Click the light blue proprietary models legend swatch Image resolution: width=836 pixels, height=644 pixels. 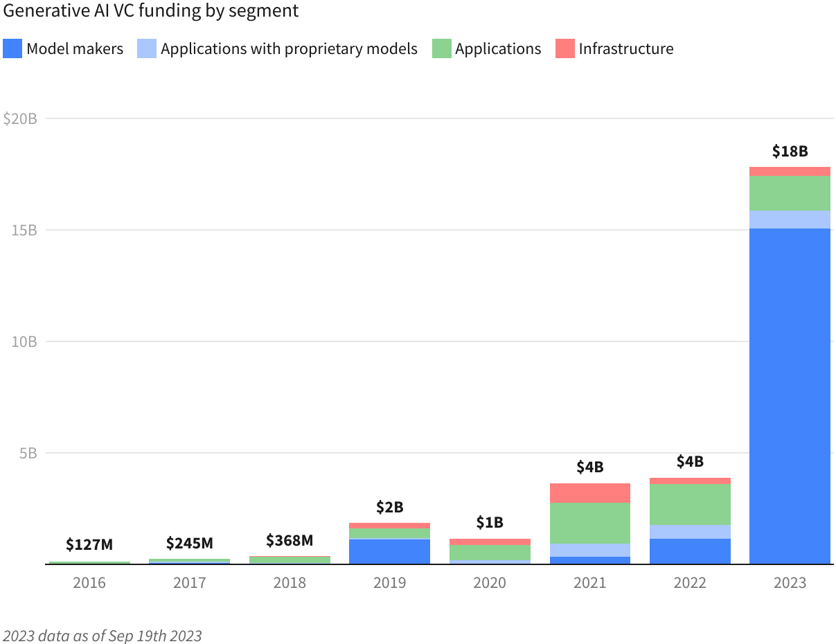click(146, 48)
